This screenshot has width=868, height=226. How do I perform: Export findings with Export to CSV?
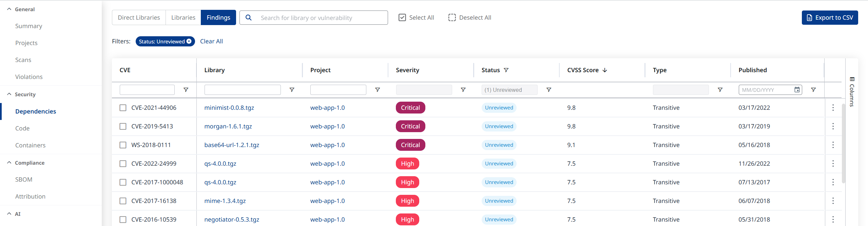tap(829, 18)
